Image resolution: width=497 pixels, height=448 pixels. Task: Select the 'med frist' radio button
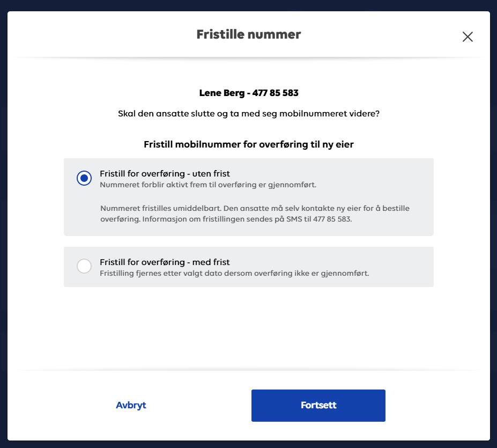(84, 266)
